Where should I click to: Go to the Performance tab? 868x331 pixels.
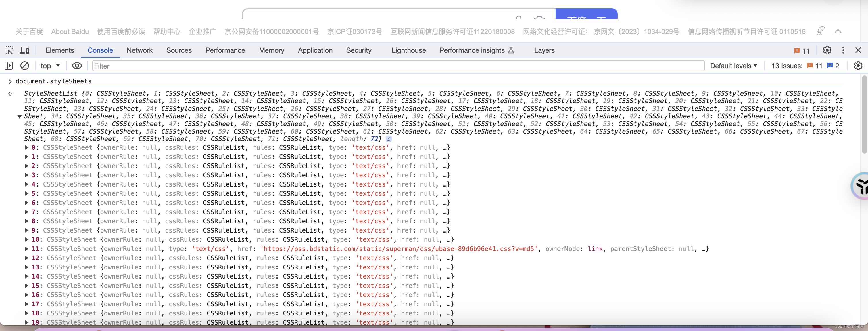(225, 50)
